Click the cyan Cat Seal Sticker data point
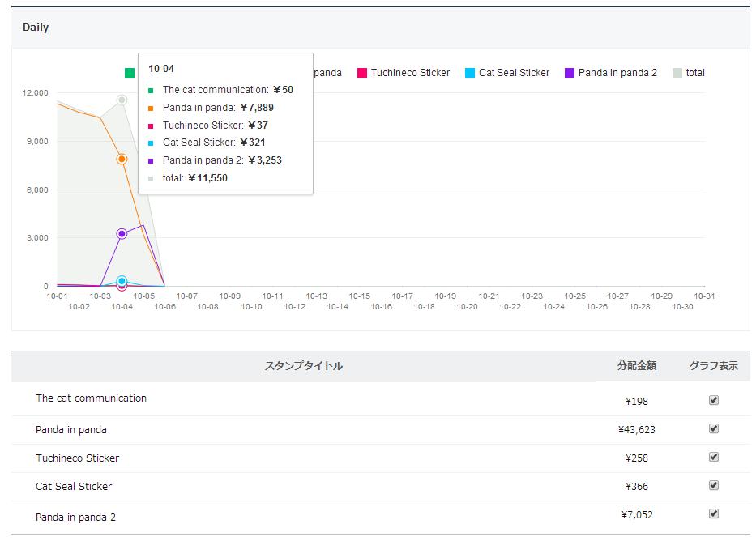The image size is (756, 541). [122, 280]
